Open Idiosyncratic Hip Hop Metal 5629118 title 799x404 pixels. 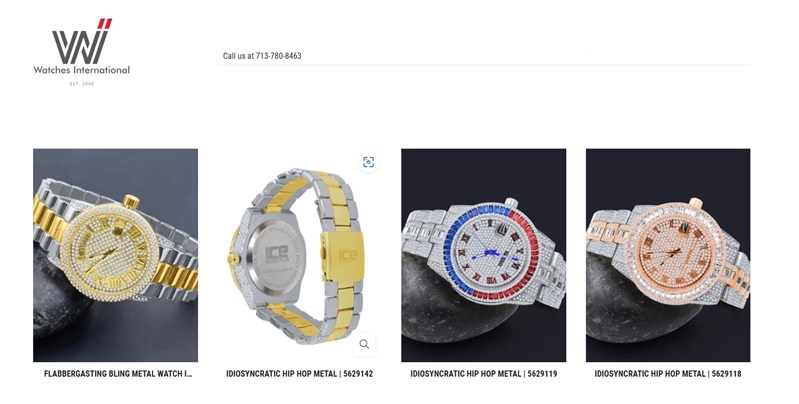click(668, 373)
